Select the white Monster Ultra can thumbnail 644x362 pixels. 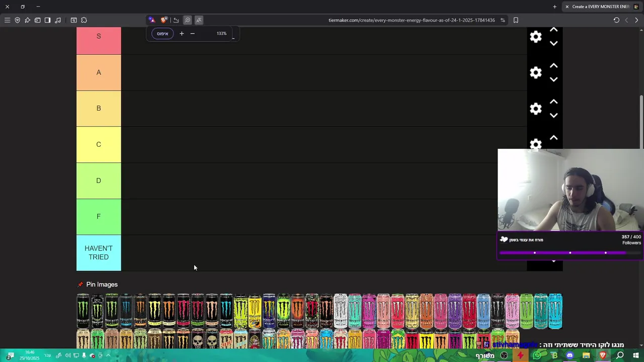tap(341, 312)
